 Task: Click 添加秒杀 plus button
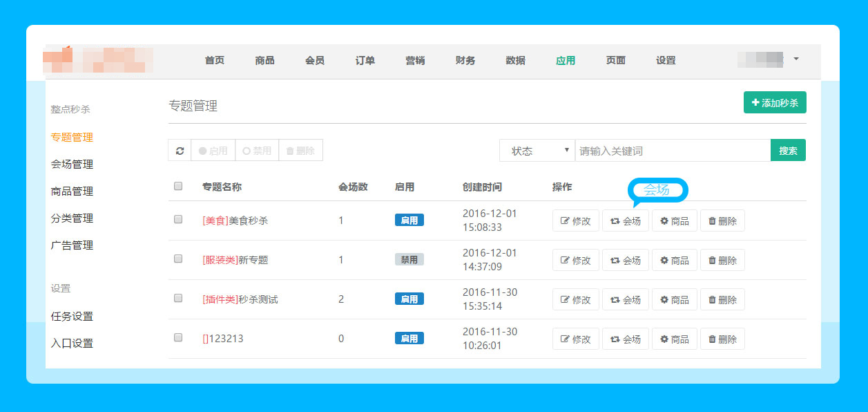coord(775,103)
